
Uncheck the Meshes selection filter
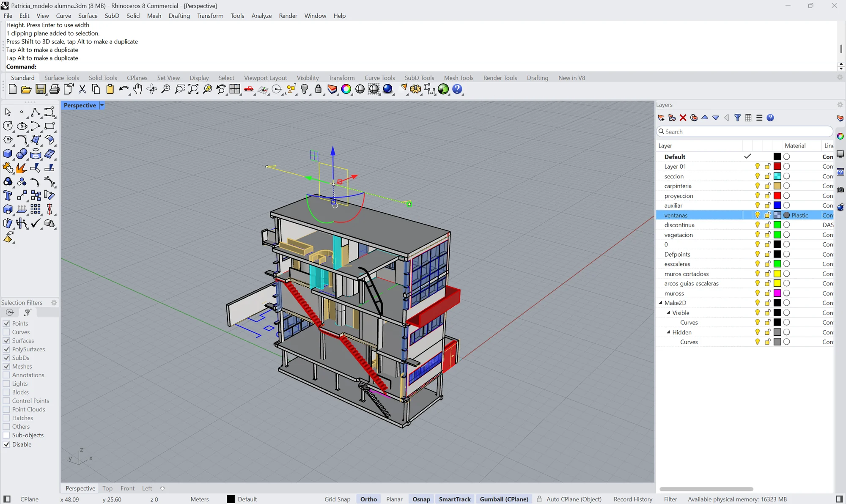click(x=6, y=367)
